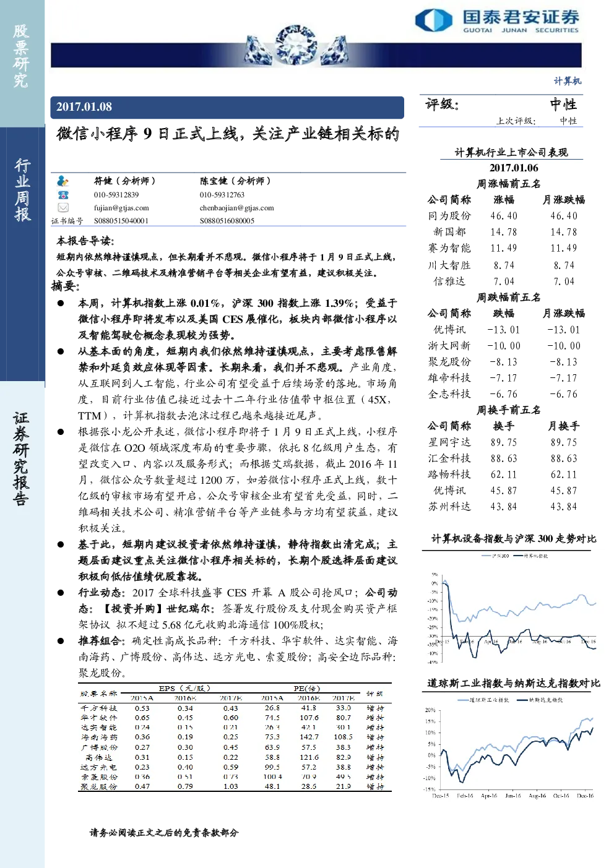Select the 新国都 row name
The image size is (614, 868).
click(x=449, y=232)
